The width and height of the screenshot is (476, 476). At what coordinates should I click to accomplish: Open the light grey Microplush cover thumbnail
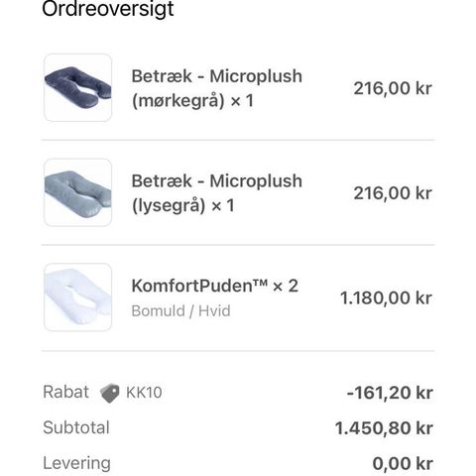(x=78, y=192)
